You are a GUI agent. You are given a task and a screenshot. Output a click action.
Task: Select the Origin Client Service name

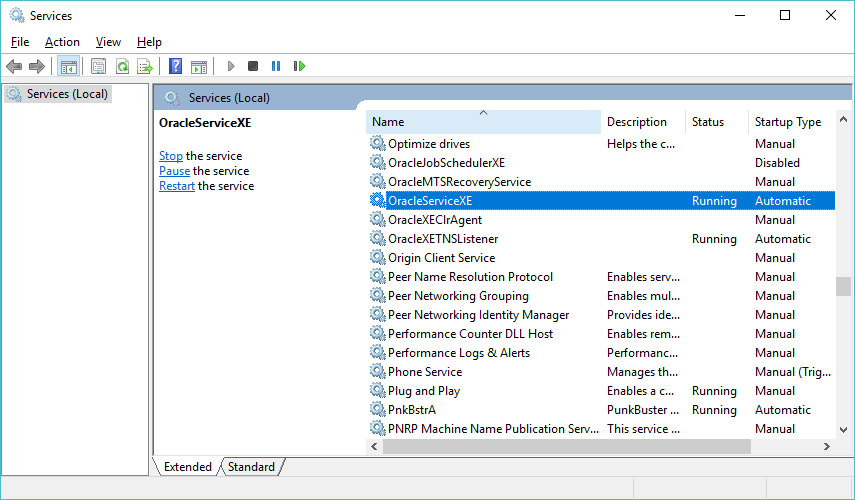pos(442,258)
